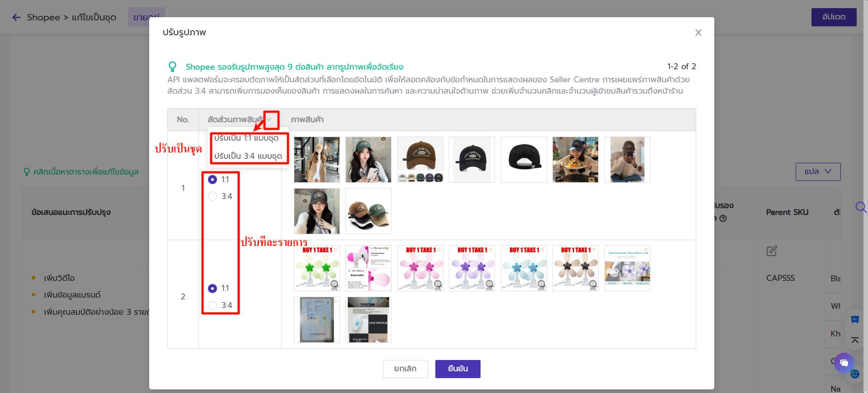Select black New York cap front thumbnail
Viewport: 868px width, 393px height.
coord(472,160)
